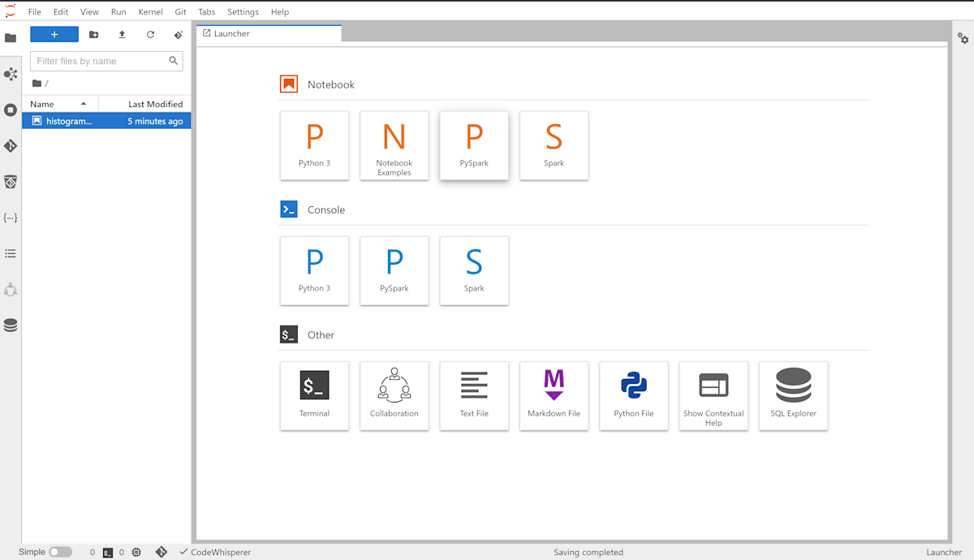Create a new Markdown File

pyautogui.click(x=554, y=396)
